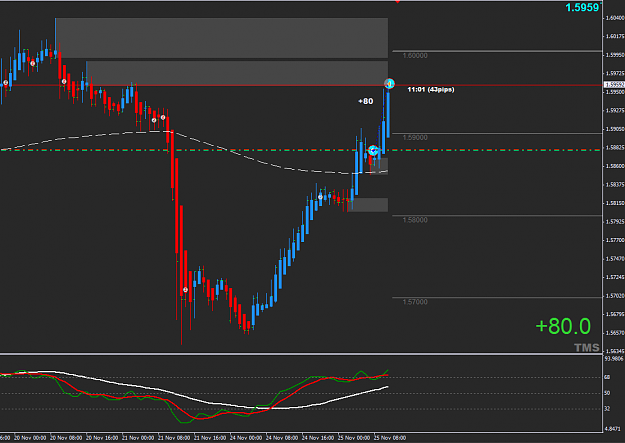Image resolution: width=625 pixels, height=443 pixels.
Task: Click '21 Nov 16:00' on the time axis
Action: (210, 438)
